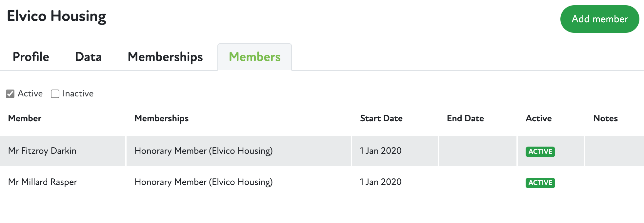
Task: Click the Memberships column header
Action: [161, 118]
